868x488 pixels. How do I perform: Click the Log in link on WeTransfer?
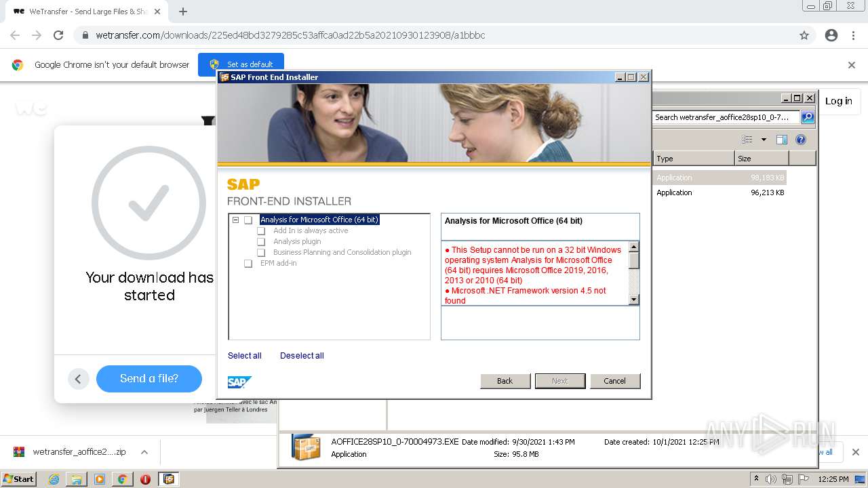pos(839,101)
